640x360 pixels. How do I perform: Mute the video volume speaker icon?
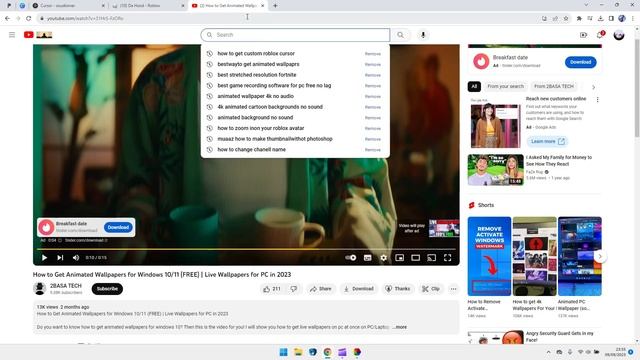[x=76, y=258]
